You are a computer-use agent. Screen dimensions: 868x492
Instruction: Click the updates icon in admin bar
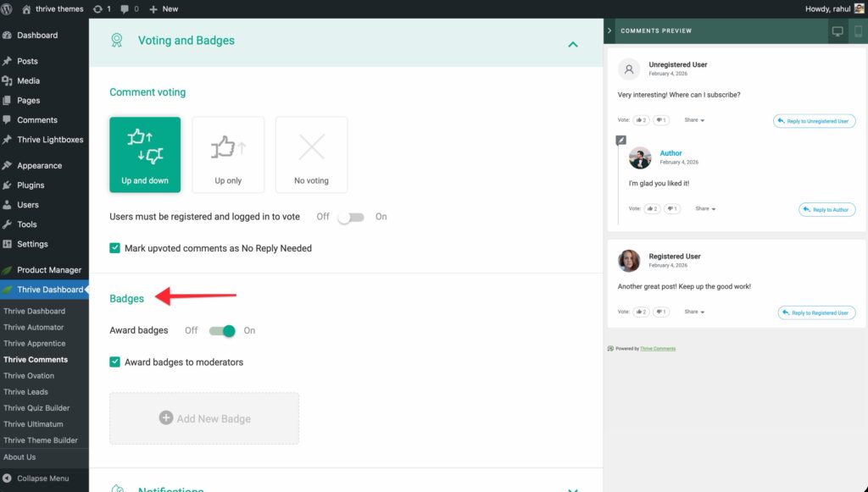102,8
